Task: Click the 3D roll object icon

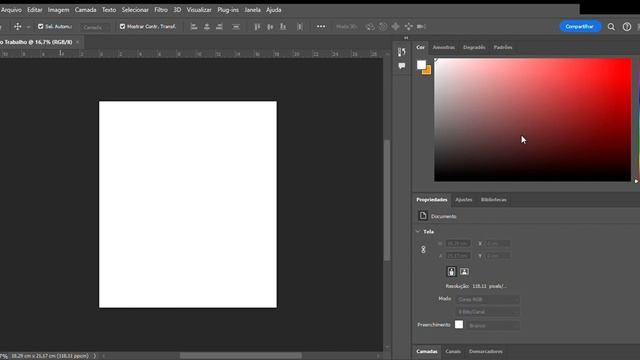Action: pyautogui.click(x=383, y=27)
